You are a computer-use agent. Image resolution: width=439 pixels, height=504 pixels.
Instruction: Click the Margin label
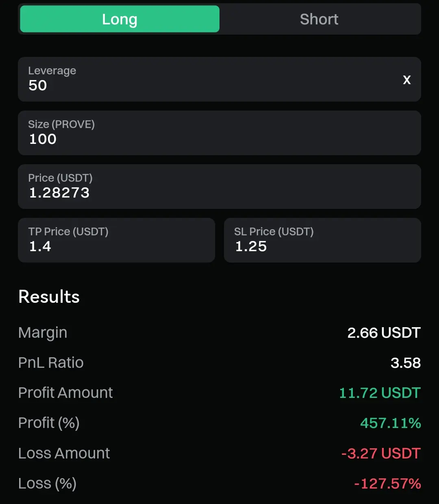pos(43,333)
